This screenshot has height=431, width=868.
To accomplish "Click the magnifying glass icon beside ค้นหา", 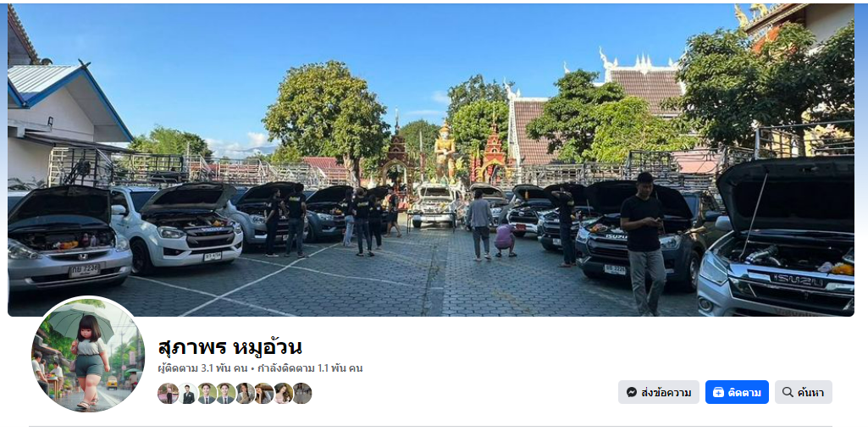I will click(788, 392).
